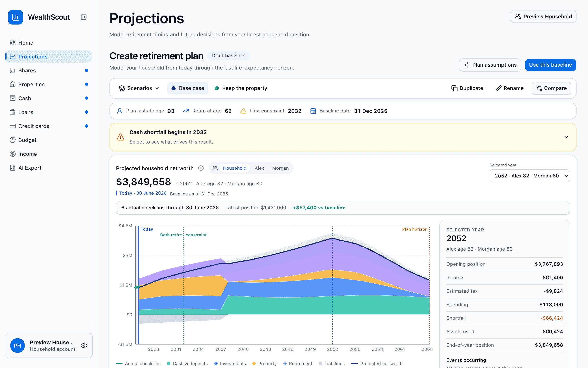Open the Scenarios dropdown
Image resolution: width=588 pixels, height=368 pixels.
(x=139, y=88)
